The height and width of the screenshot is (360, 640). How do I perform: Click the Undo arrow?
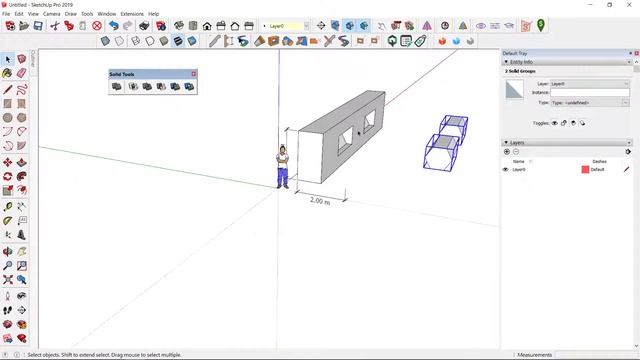click(x=114, y=26)
